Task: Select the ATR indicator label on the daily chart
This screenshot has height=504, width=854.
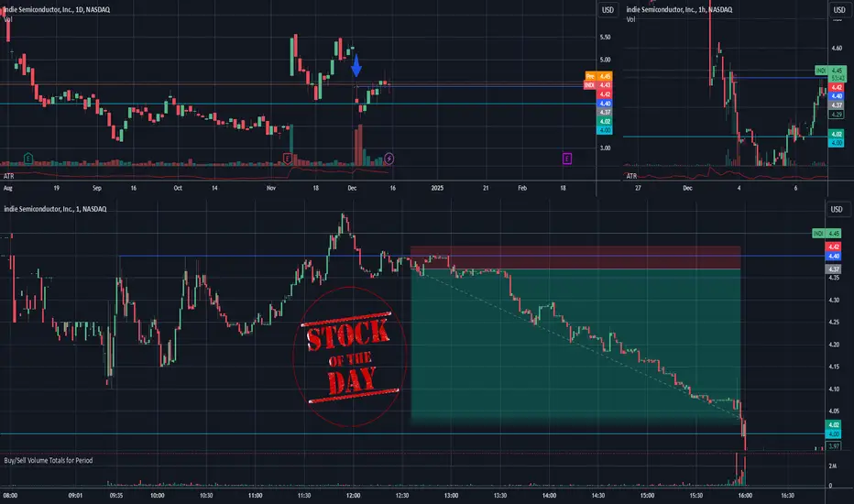Action: (x=9, y=176)
